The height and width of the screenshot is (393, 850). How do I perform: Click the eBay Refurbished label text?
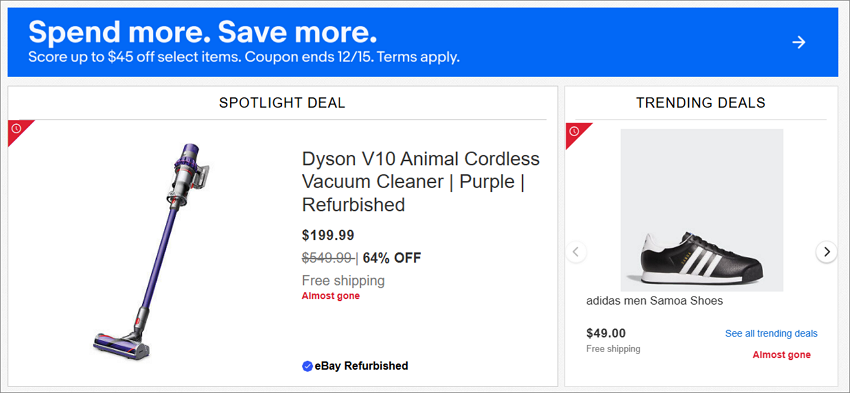tap(361, 366)
